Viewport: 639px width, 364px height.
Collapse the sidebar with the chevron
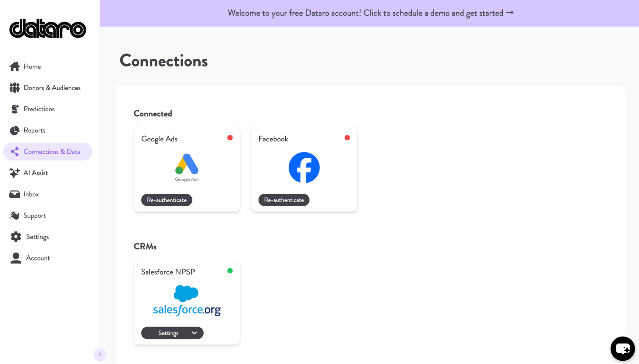tap(100, 354)
